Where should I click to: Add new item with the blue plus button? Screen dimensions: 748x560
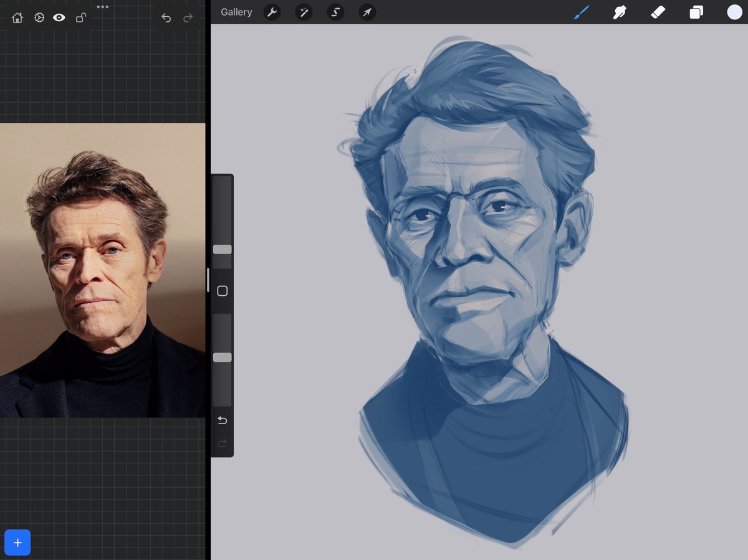[17, 543]
